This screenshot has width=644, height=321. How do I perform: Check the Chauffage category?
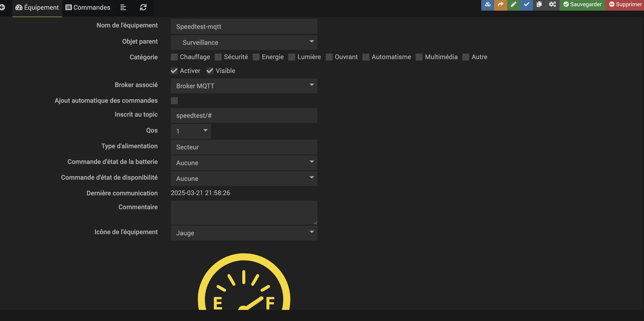(174, 57)
